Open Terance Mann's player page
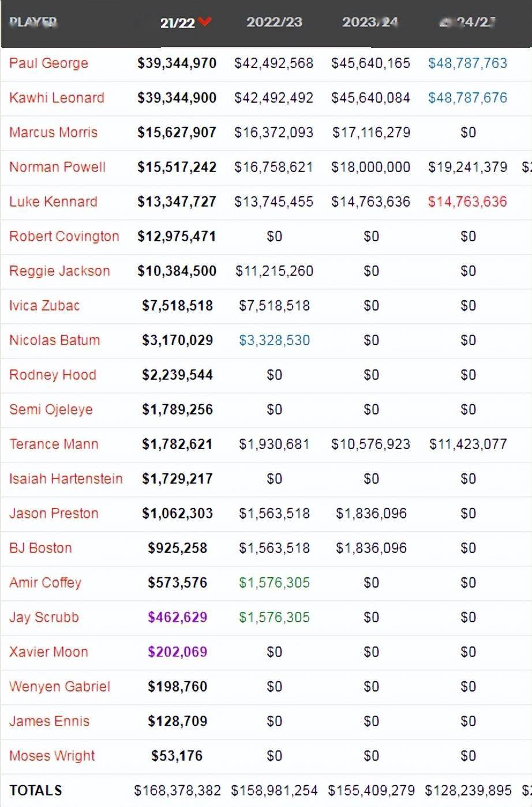The width and height of the screenshot is (532, 807). point(54,444)
